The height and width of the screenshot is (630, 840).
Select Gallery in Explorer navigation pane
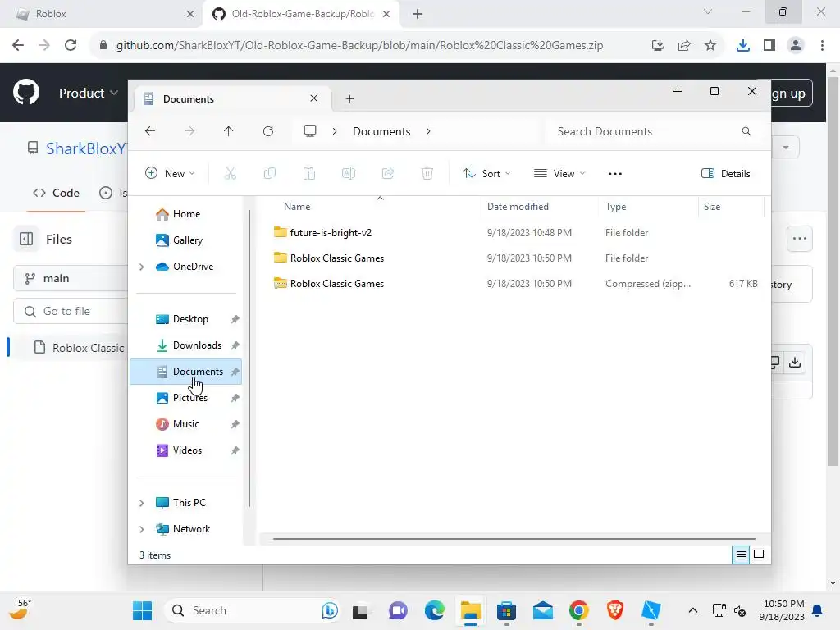[x=186, y=240]
